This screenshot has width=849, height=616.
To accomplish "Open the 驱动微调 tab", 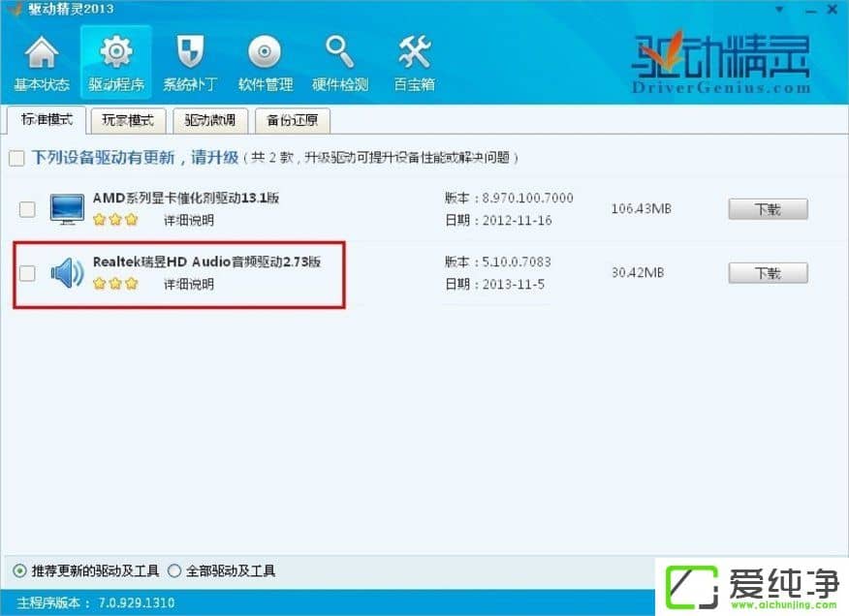I will tap(210, 120).
